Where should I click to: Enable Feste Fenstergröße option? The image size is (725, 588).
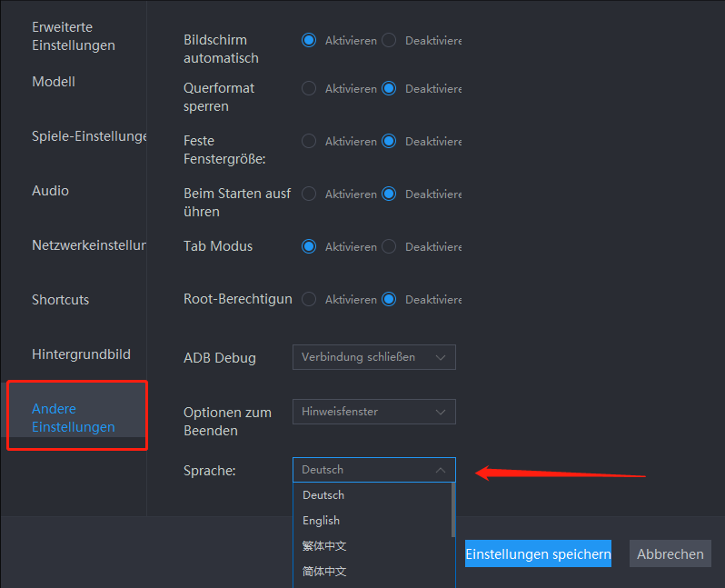(309, 141)
